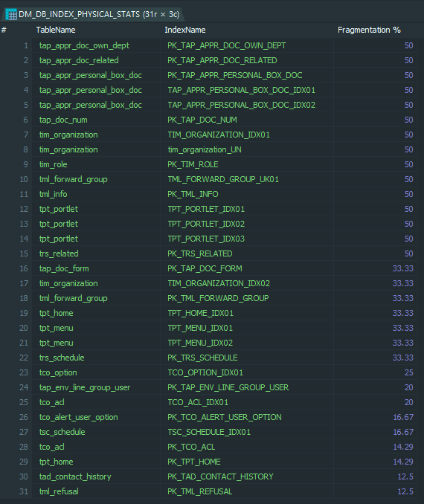424x504 pixels.
Task: Click the result grid table icon
Action: (x=11, y=14)
